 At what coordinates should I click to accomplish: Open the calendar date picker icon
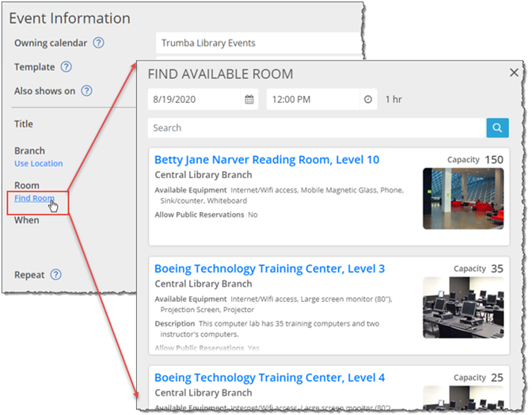(249, 100)
